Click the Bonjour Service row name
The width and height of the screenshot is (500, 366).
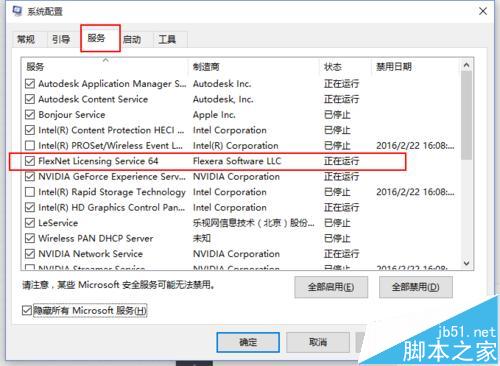click(72, 115)
